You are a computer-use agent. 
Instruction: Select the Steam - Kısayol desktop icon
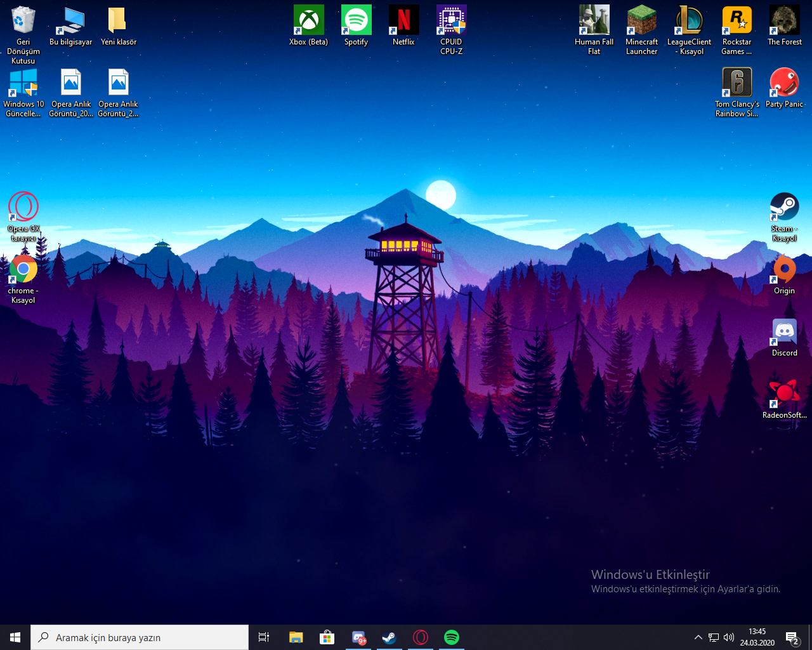pos(785,217)
